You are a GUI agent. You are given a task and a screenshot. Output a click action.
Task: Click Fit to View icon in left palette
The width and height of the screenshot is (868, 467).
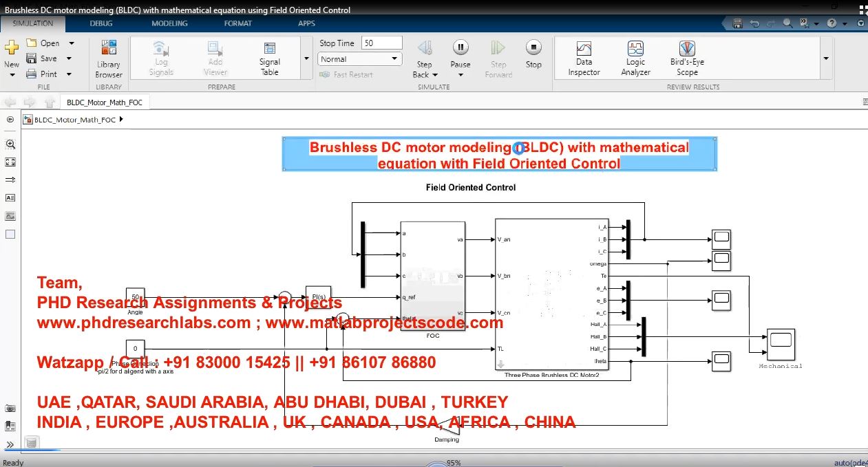(x=10, y=162)
